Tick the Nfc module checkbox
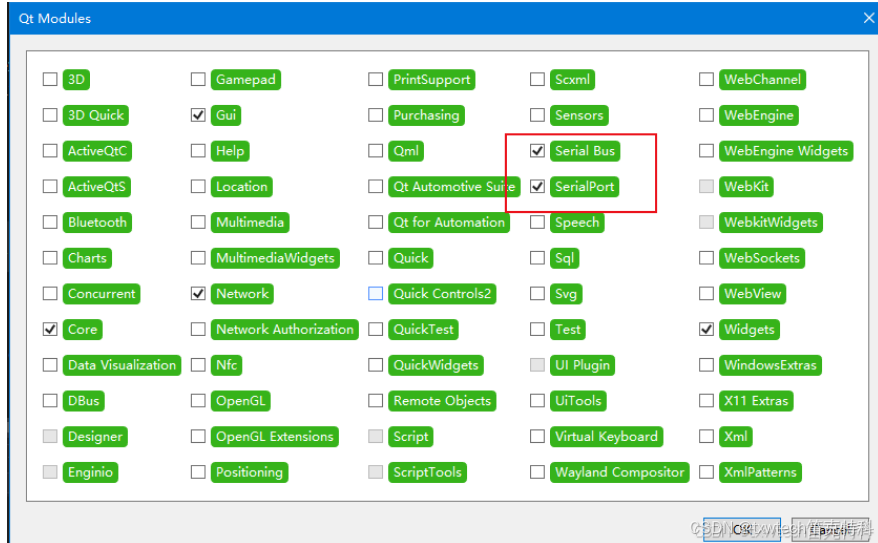878x543 pixels. [198, 365]
